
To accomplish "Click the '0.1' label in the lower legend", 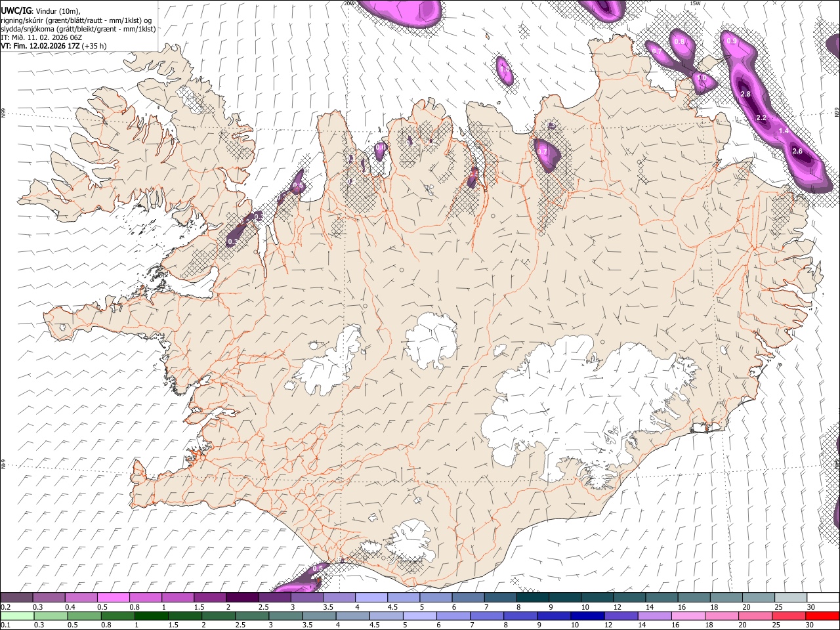I will tap(5, 625).
